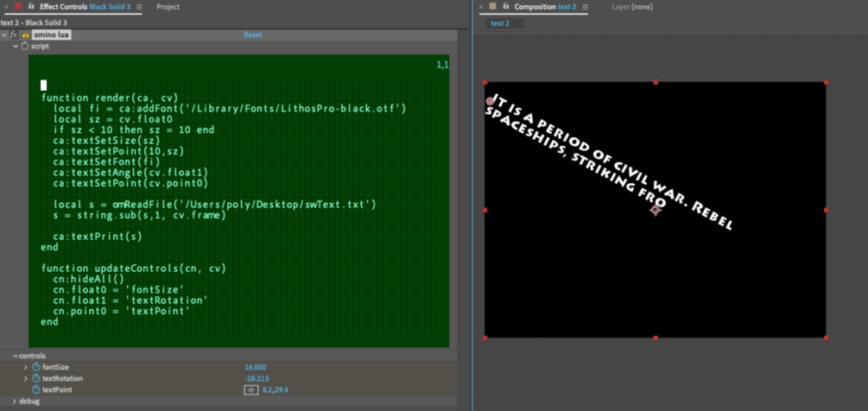Click the 'if sz < 10 then' line
The image size is (868, 411).
(133, 130)
